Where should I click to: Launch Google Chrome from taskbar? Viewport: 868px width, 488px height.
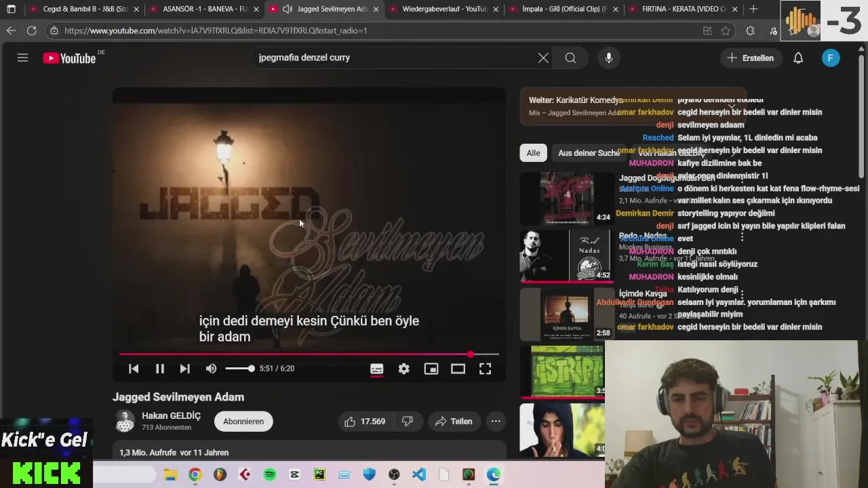(195, 474)
